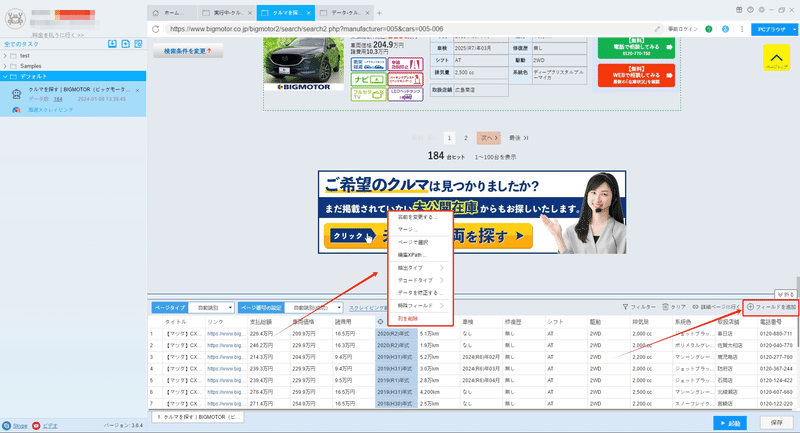Click the green phone consultation button
Screen dimensions: 800x433
636,47
